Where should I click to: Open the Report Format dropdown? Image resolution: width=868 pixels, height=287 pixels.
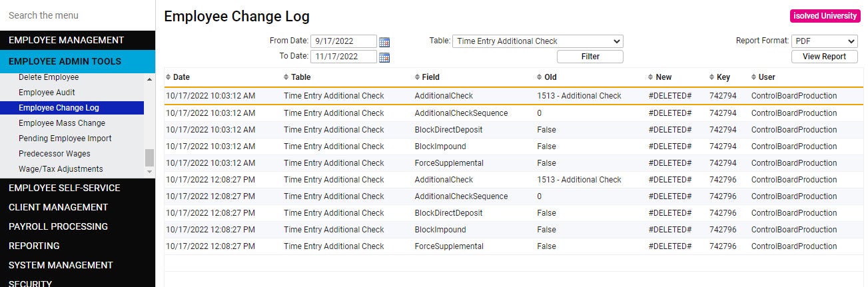825,41
